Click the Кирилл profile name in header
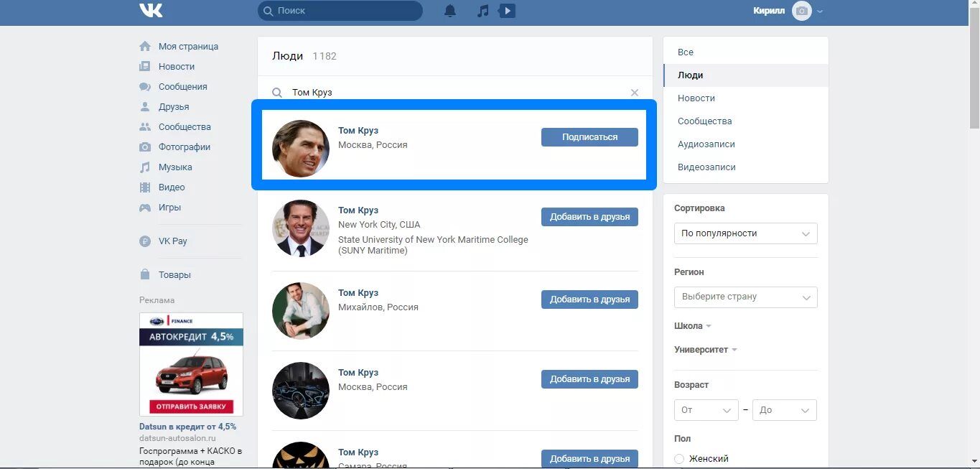The width and height of the screenshot is (980, 469). point(769,11)
